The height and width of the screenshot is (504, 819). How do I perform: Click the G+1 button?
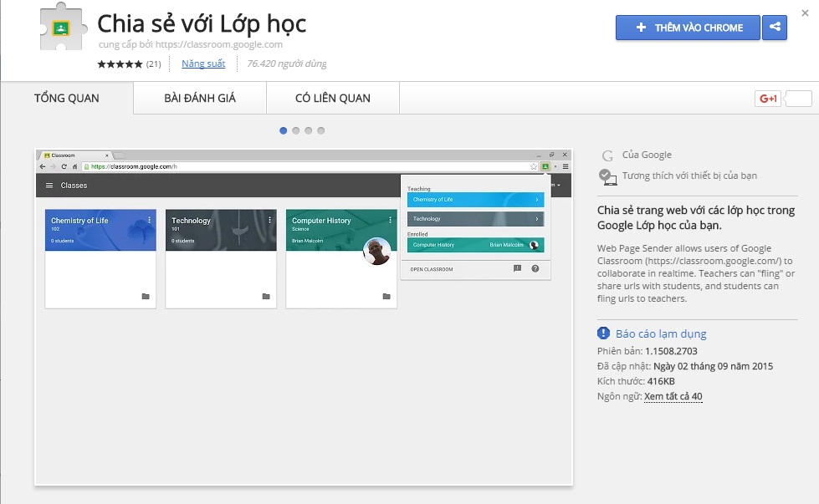coord(768,99)
